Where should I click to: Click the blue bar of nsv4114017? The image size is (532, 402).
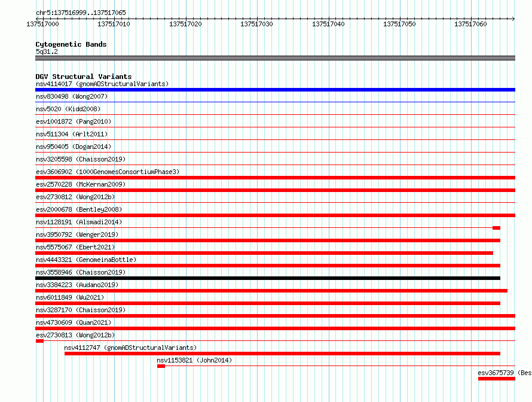tap(275, 90)
